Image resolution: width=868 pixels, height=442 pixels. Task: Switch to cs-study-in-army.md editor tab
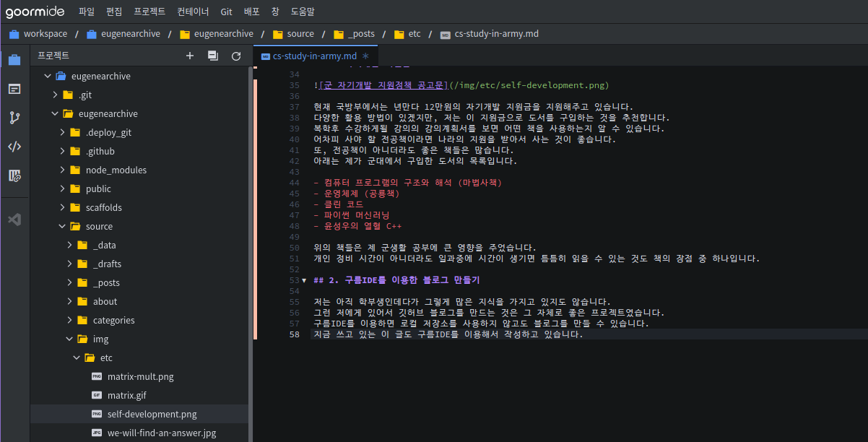[314, 56]
